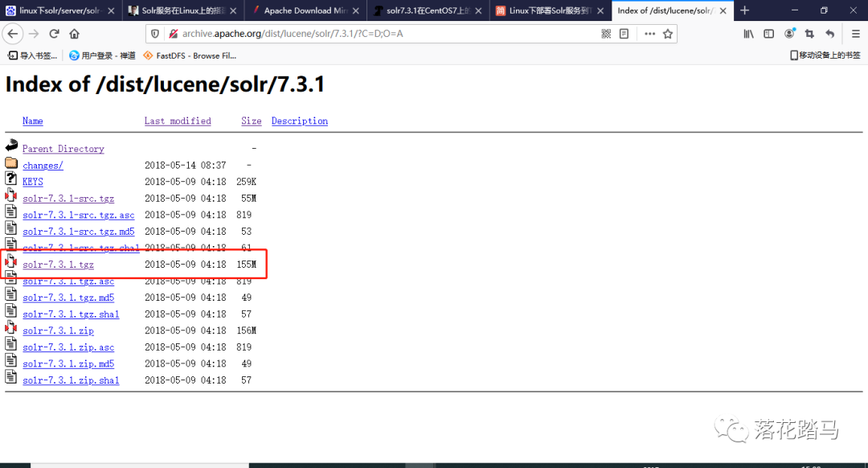Open the Firefox account icon
868x468 pixels.
(x=789, y=34)
